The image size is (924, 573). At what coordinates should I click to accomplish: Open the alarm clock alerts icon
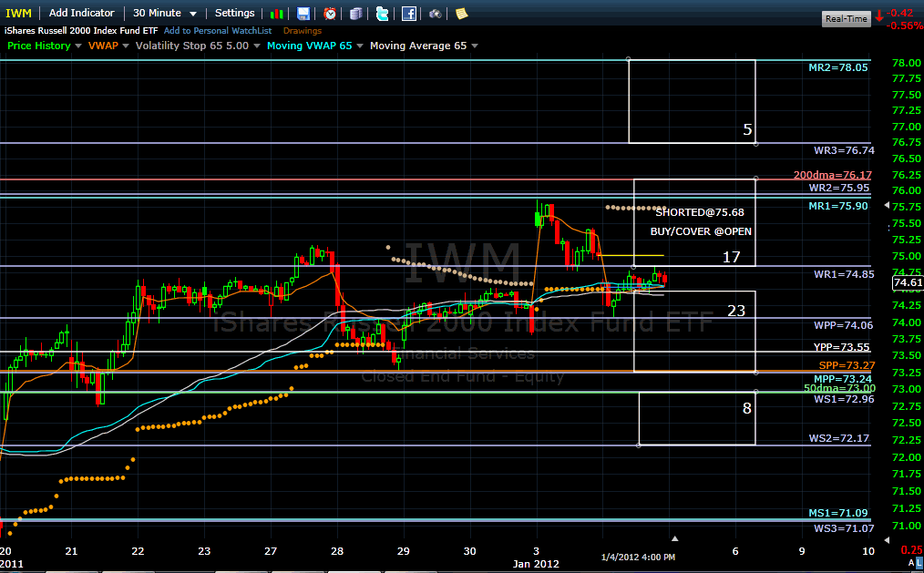coord(330,14)
